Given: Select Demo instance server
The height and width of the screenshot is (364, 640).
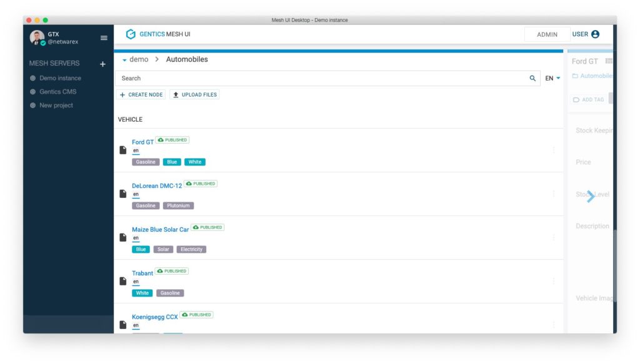Looking at the screenshot, I should [x=60, y=78].
